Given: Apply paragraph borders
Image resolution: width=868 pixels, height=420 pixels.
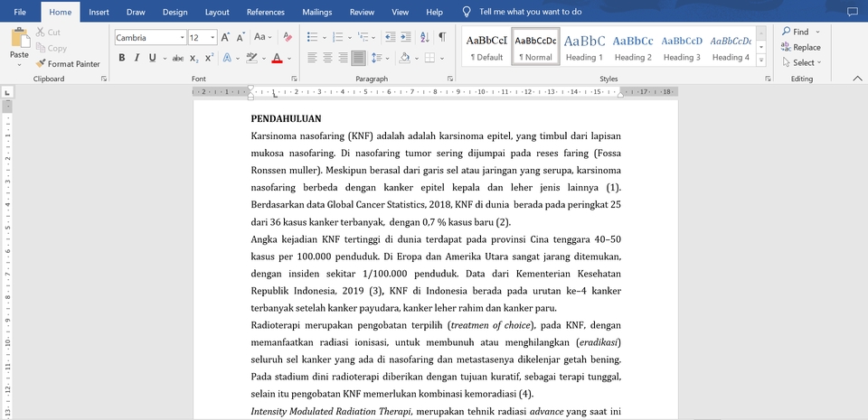Looking at the screenshot, I should coord(429,58).
